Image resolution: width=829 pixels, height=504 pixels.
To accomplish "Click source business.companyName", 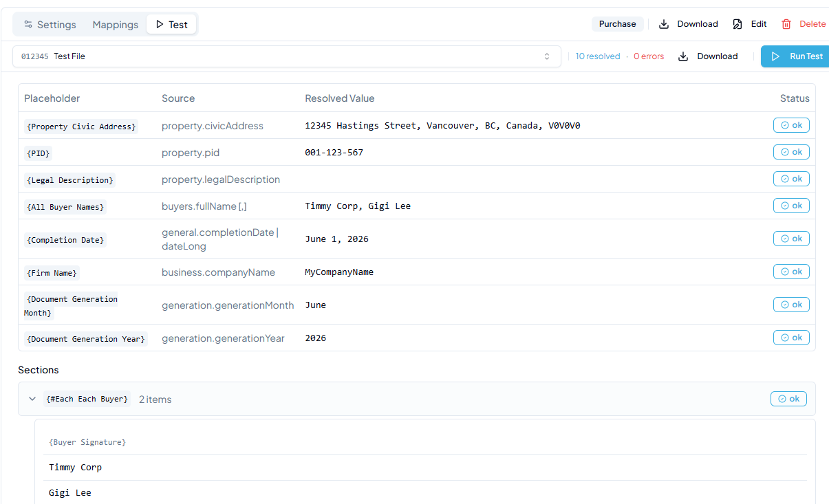I will pos(218,272).
